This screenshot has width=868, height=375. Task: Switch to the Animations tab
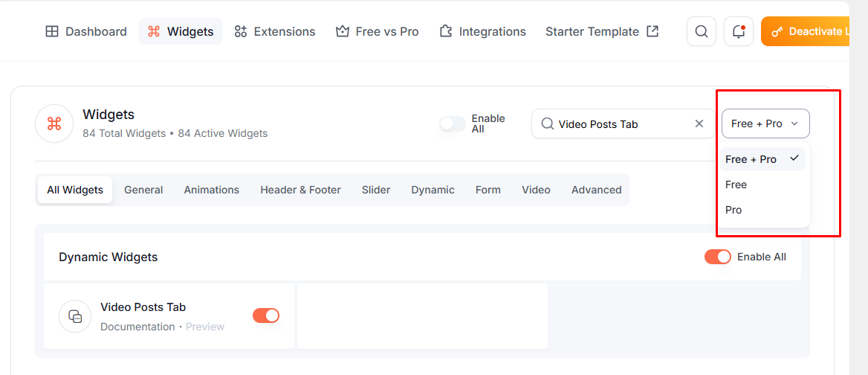point(212,190)
